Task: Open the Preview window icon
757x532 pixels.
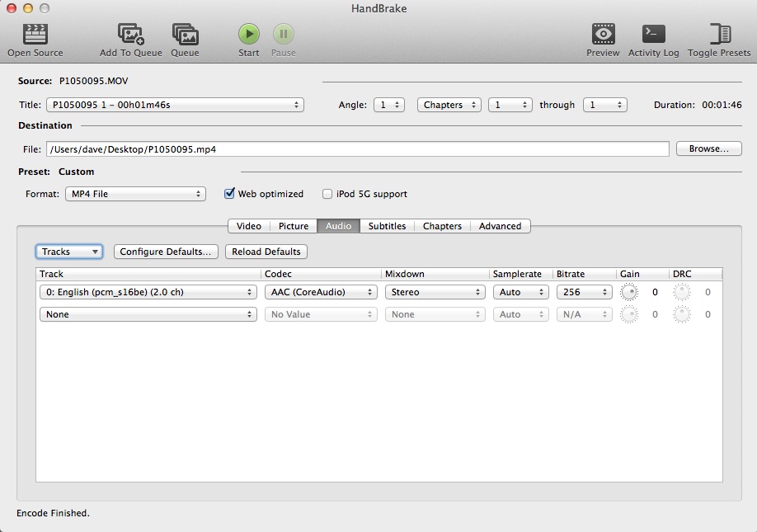Action: (x=603, y=34)
